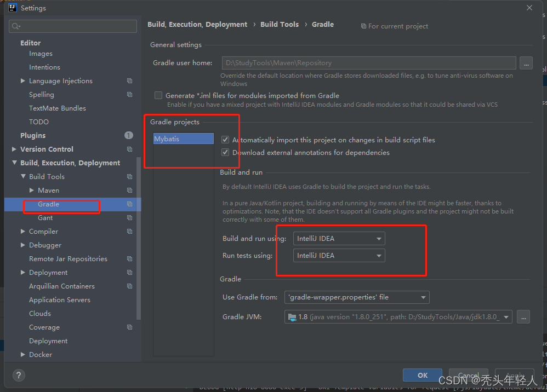Expand the Compiler node
Screen dimensions: 547x392
[22, 232]
